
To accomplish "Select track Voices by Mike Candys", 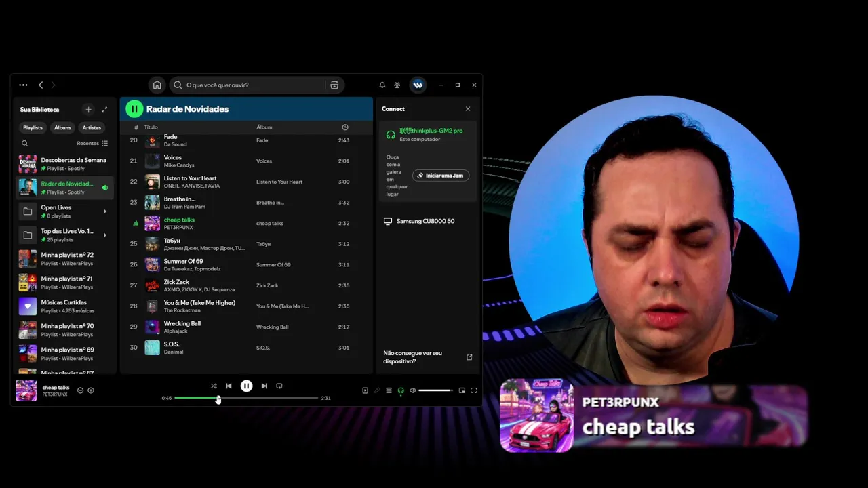I will pyautogui.click(x=246, y=161).
